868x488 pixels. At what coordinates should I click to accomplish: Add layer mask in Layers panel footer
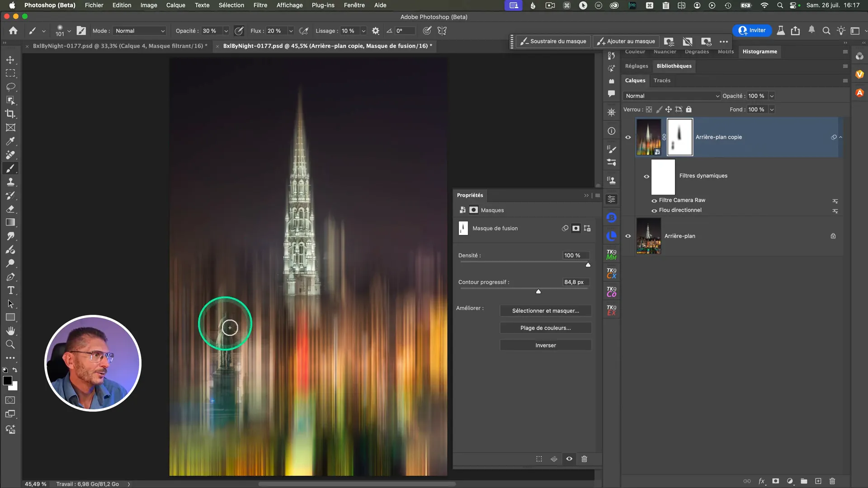click(x=776, y=481)
